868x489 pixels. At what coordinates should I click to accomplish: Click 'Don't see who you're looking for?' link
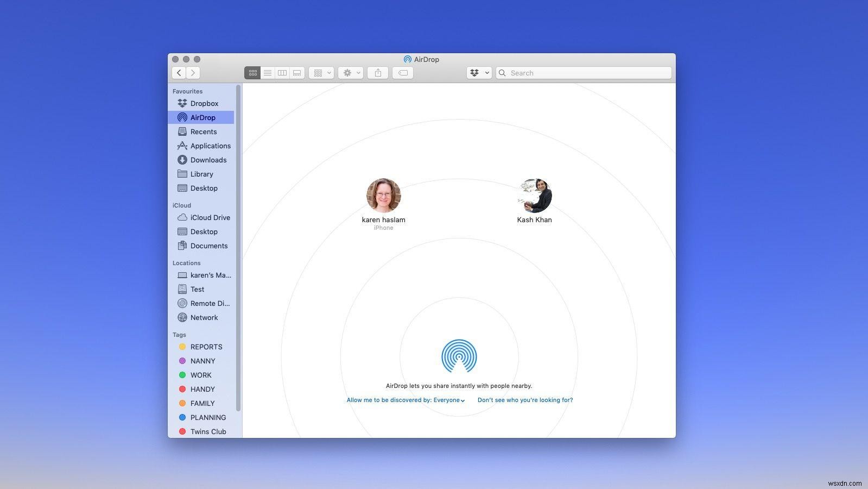(x=525, y=400)
